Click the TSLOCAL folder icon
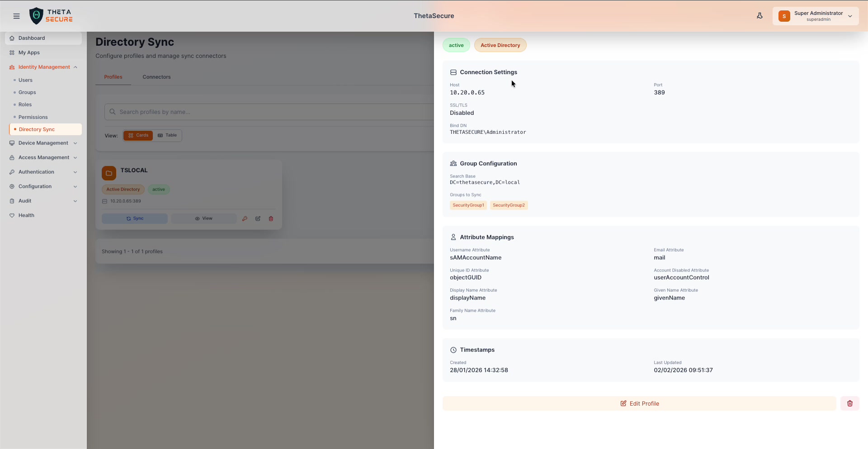This screenshot has width=868, height=449. pos(109,173)
